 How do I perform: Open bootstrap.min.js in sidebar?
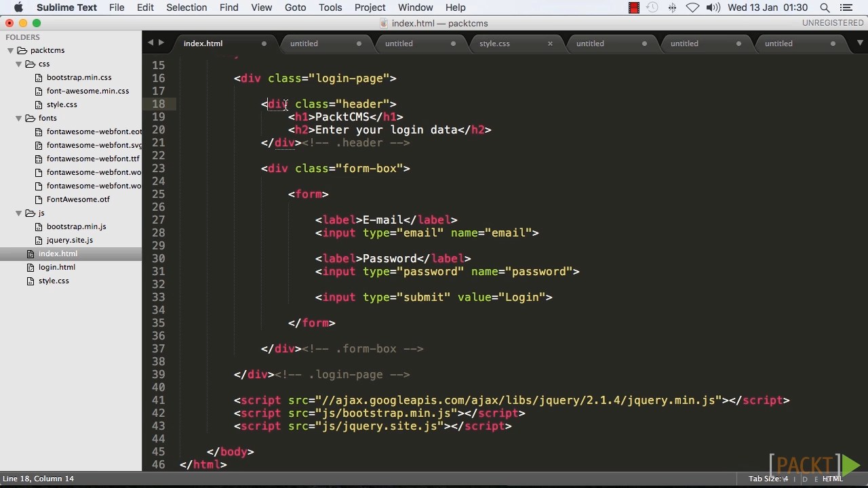point(76,226)
